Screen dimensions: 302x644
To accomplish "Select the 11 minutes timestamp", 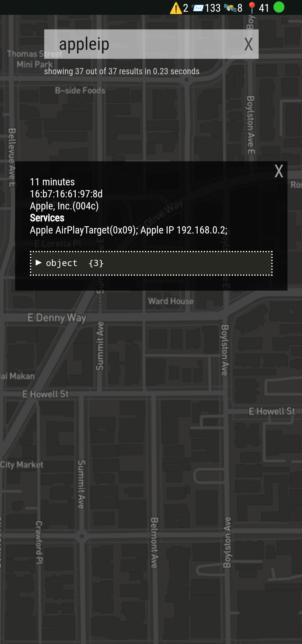I will click(x=52, y=182).
